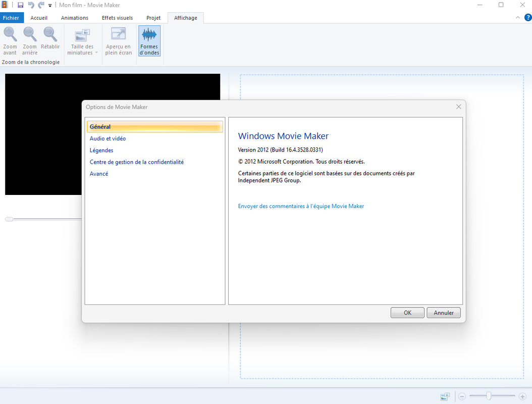
Task: Collapse the ribbon with the chevron
Action: coord(518,17)
